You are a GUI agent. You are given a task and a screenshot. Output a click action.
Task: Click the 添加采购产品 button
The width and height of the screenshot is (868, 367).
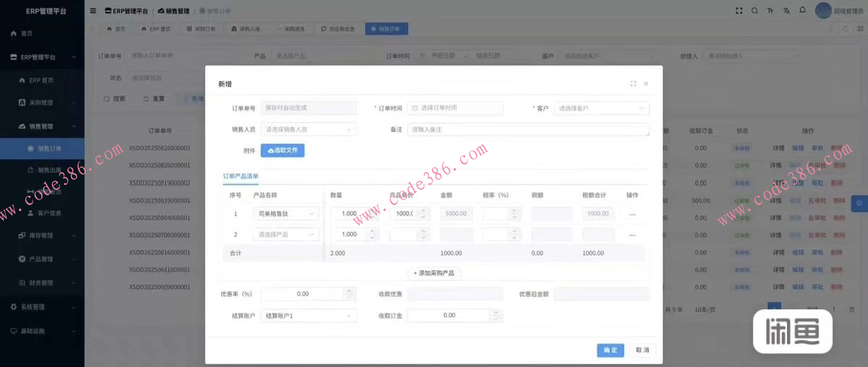[x=434, y=273]
